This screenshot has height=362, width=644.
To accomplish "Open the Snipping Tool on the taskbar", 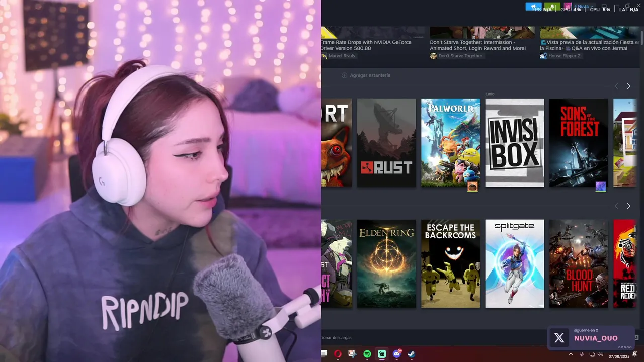I will pyautogui.click(x=352, y=354).
